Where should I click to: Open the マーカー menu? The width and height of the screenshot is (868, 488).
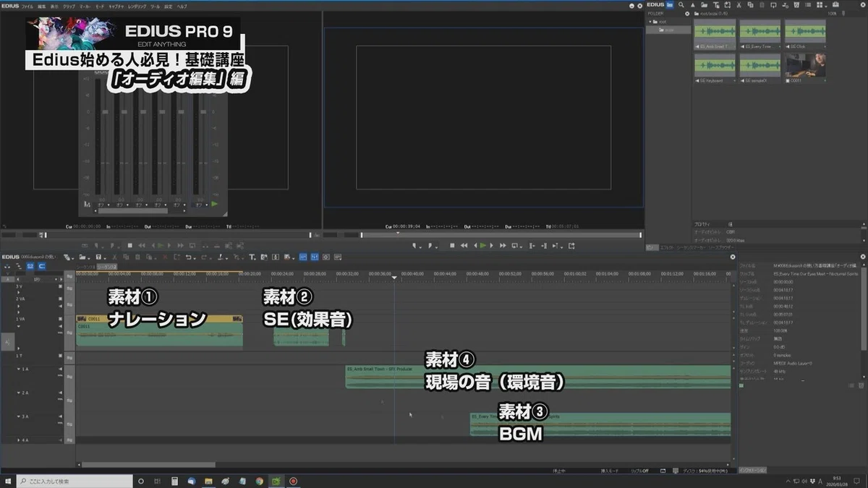point(85,5)
